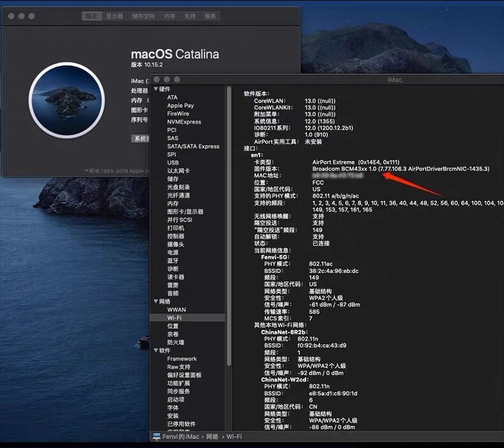Select 光盘刻录 in the sidebar

(179, 187)
